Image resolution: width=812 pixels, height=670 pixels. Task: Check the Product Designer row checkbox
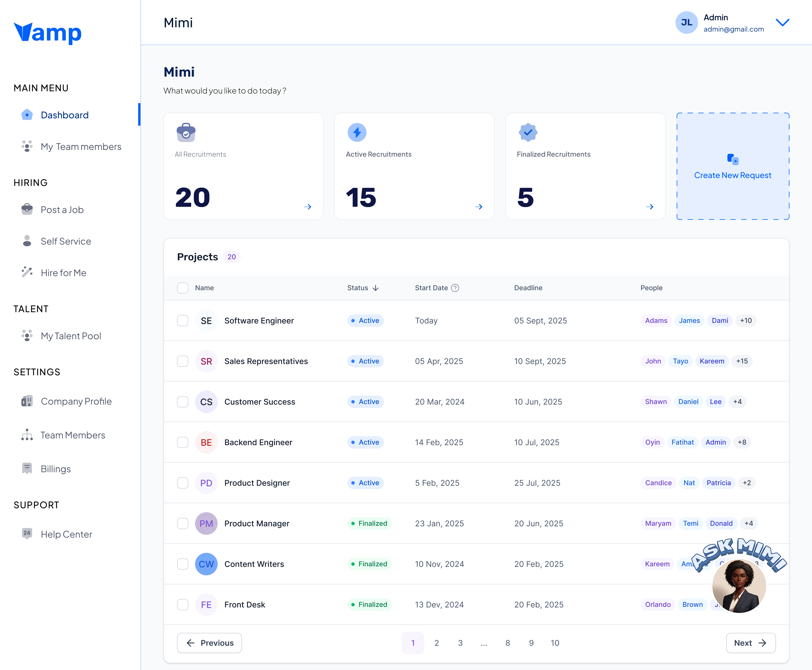(183, 483)
